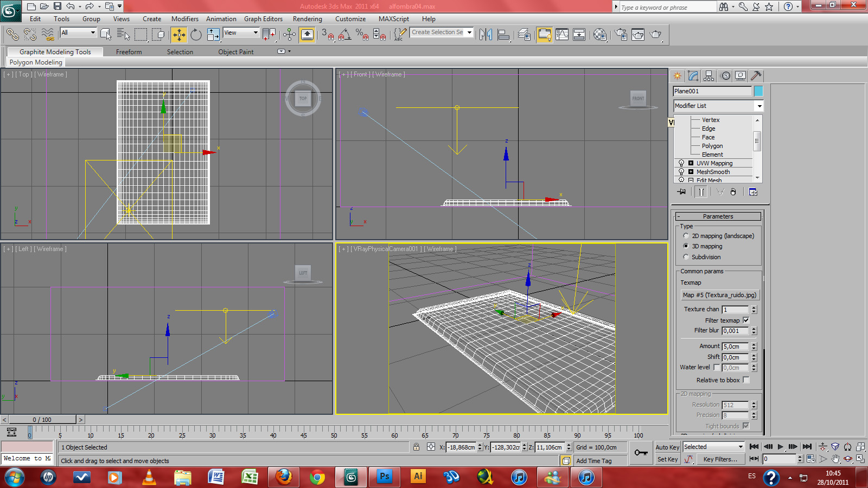Toggle visibility bulb of UVW Mapping modifier
This screenshot has height=488, width=868.
681,163
